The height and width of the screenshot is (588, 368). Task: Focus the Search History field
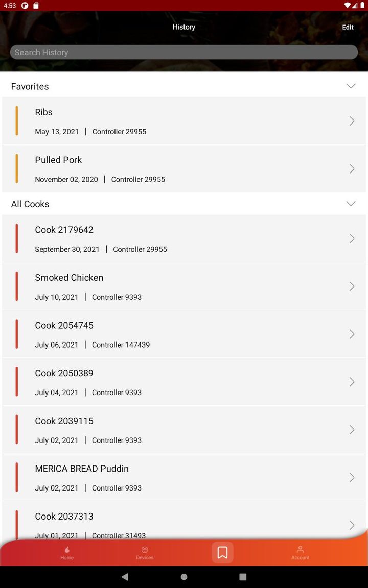tap(184, 52)
